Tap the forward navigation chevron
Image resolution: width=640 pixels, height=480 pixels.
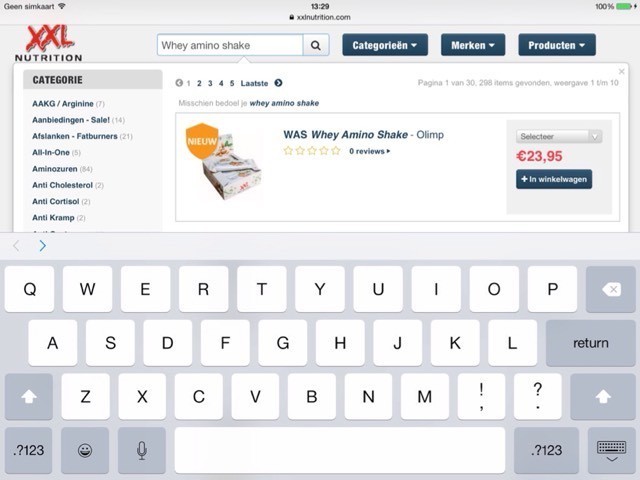[x=42, y=246]
